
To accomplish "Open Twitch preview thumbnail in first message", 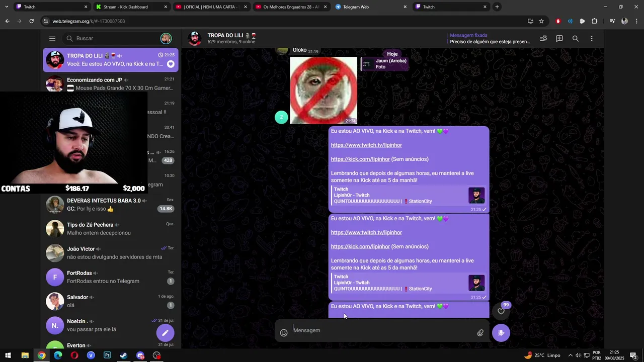I will click(476, 196).
